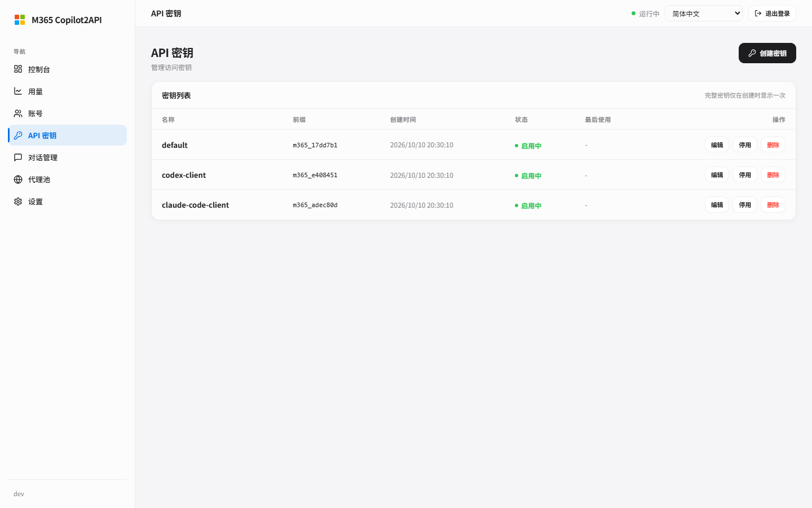Click the key name claude-code-client
The image size is (812, 508).
(196, 205)
